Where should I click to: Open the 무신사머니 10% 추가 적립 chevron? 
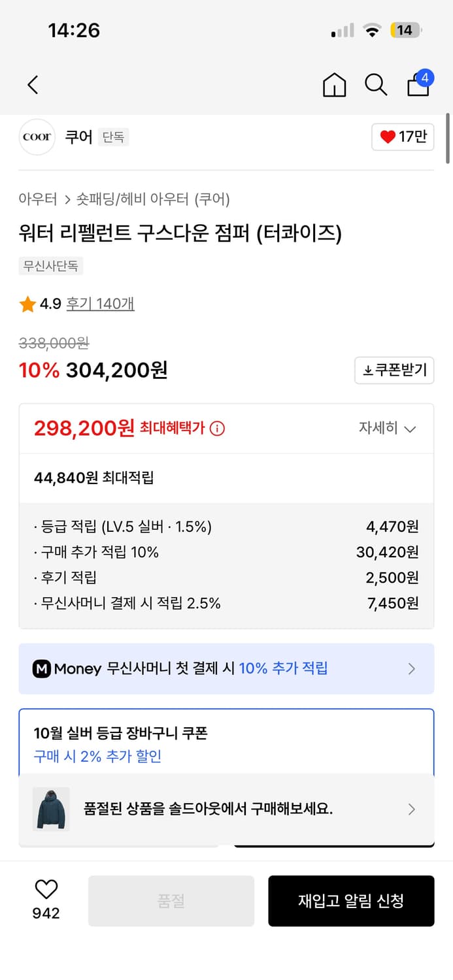click(x=411, y=668)
